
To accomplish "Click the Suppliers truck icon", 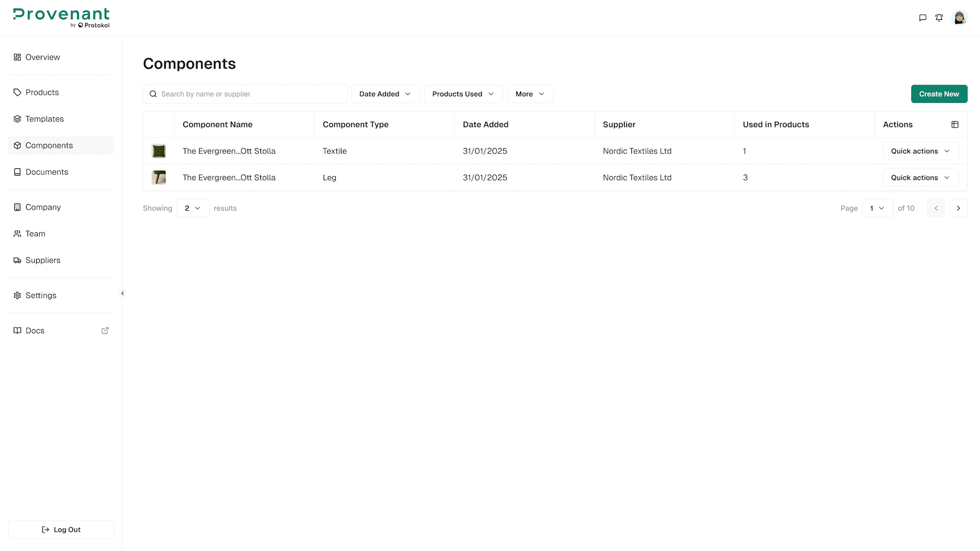I will point(17,260).
